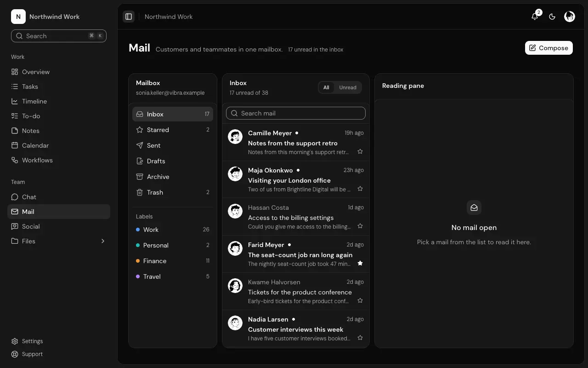Open the Starred mail folder
The width and height of the screenshot is (588, 368).
[x=173, y=130]
